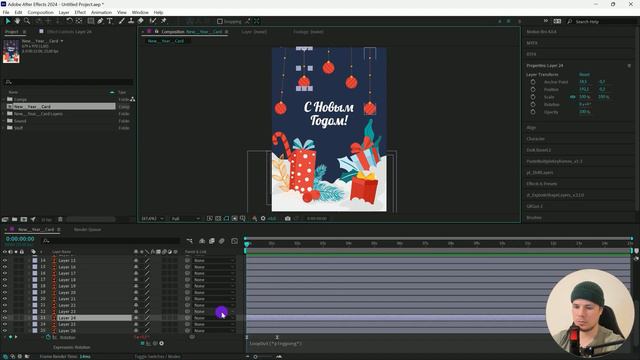Select the Clone Stamp tool
Screen dimensions: 640x360
[131, 21]
